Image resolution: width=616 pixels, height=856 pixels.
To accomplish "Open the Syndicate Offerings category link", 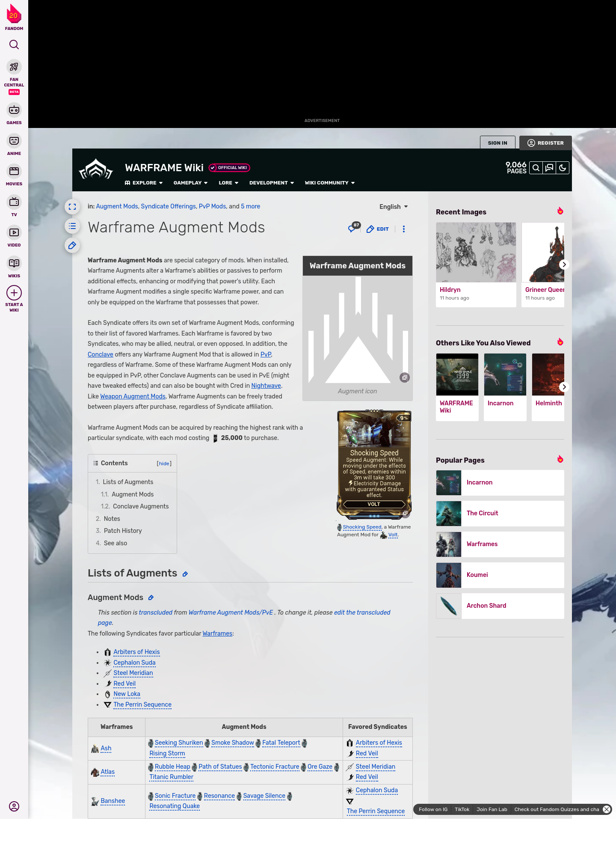I will pos(168,206).
